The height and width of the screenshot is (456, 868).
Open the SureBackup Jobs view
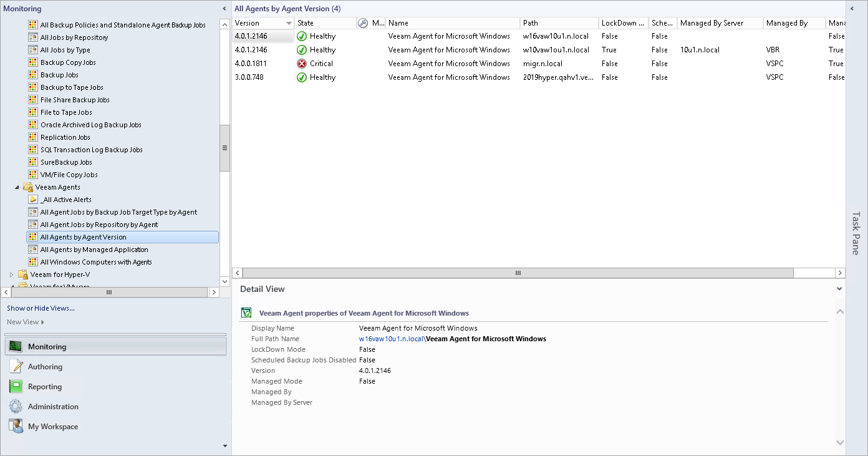tap(66, 162)
